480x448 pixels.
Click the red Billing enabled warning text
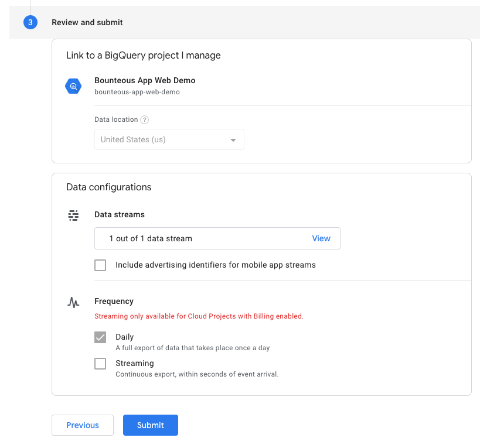tap(199, 316)
